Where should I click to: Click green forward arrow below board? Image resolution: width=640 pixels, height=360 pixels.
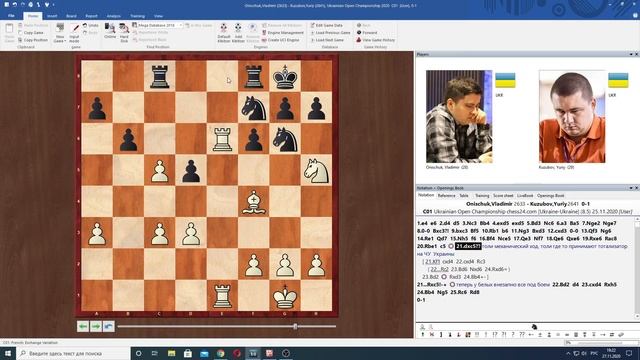coord(96,326)
